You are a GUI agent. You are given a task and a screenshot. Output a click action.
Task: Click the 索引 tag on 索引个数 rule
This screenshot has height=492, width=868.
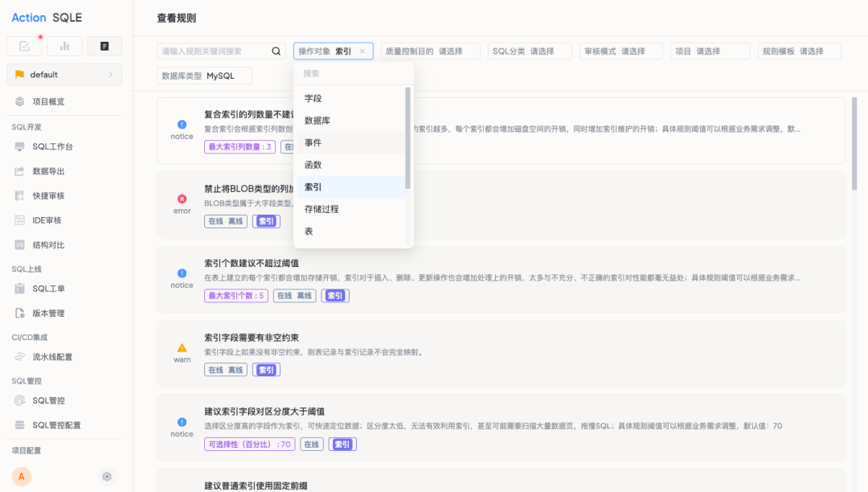point(335,296)
